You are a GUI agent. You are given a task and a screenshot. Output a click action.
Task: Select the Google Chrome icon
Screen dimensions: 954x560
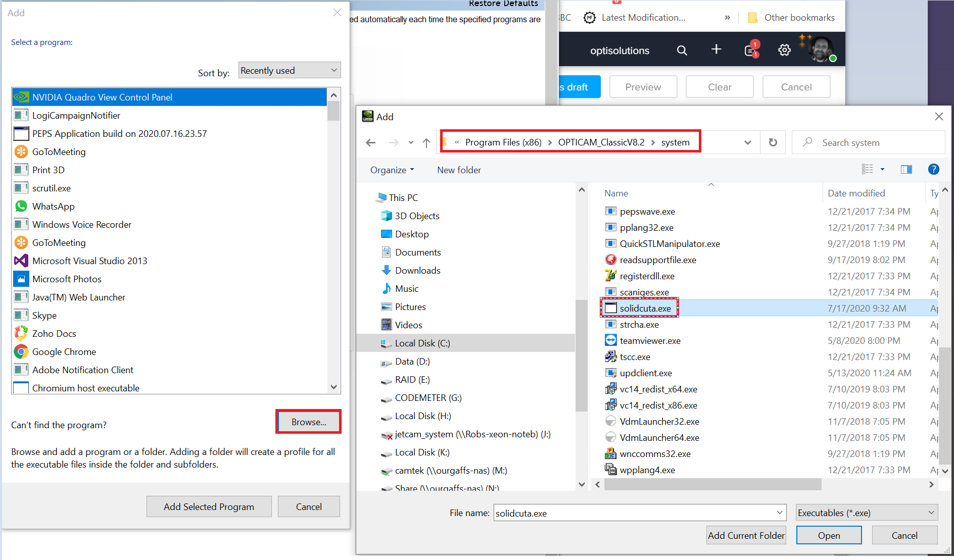[21, 351]
